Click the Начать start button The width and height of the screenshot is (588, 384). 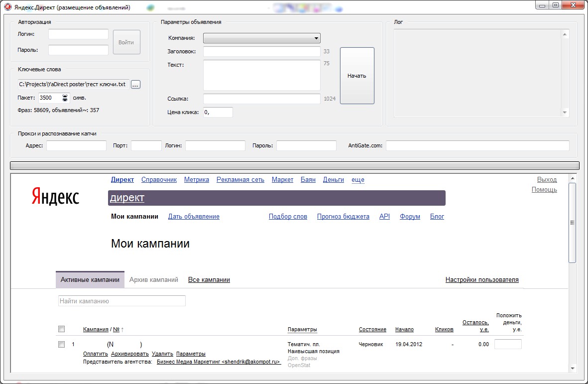click(357, 75)
